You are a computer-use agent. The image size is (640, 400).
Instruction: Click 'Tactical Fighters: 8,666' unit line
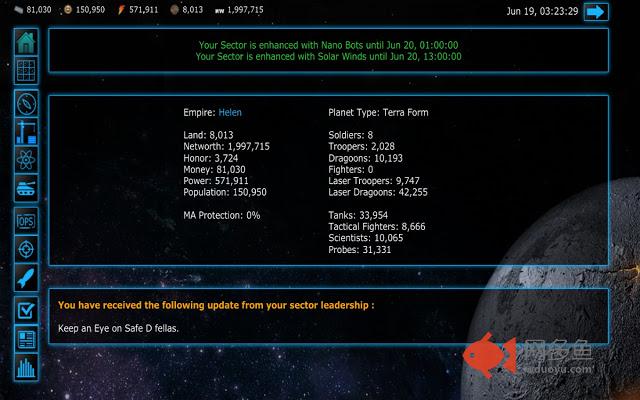pyautogui.click(x=377, y=227)
